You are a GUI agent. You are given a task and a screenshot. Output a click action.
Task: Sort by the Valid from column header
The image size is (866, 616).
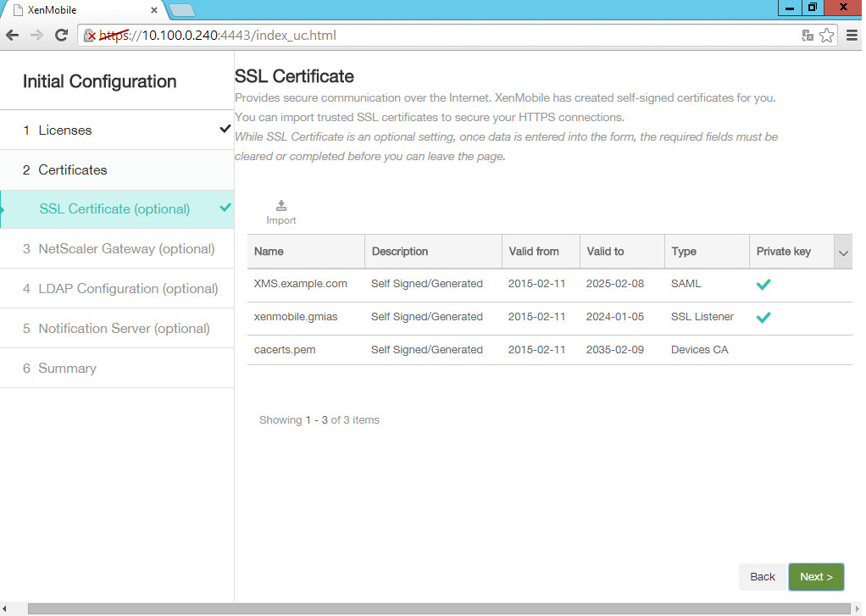[x=541, y=252]
